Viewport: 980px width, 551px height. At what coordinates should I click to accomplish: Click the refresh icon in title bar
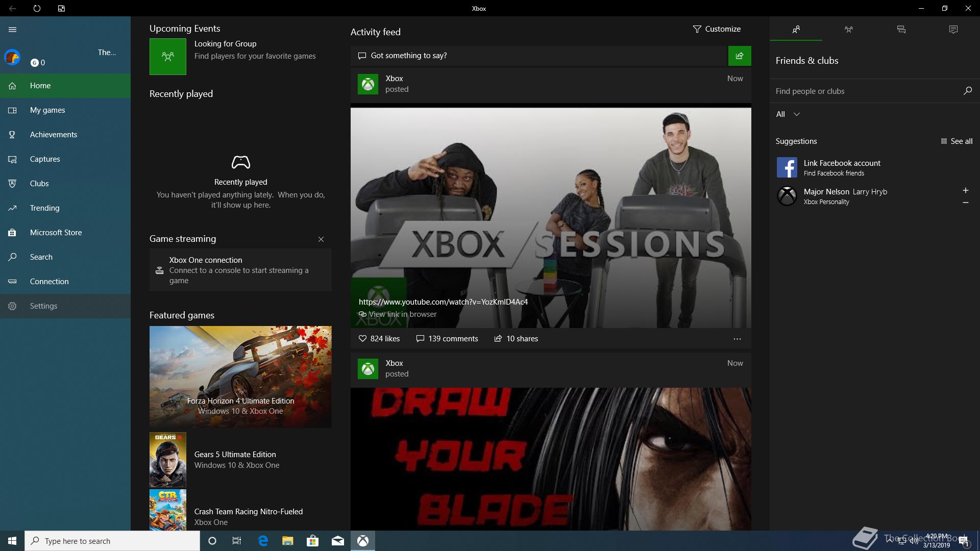pos(37,8)
